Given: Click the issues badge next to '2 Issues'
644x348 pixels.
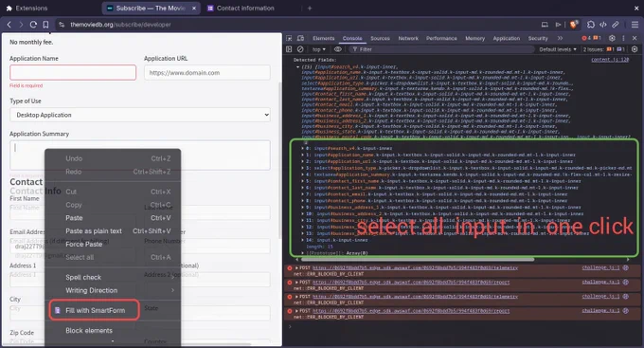Looking at the screenshot, I should (x=610, y=49).
